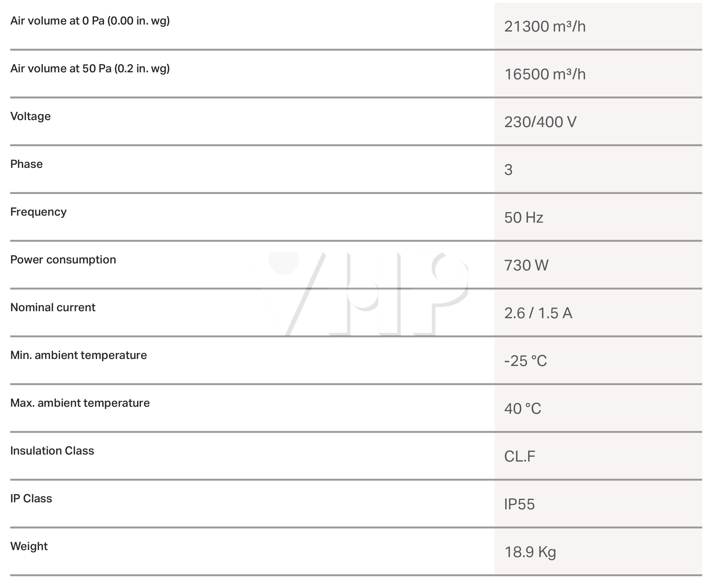Click the Min. ambient temperature label
Viewport: 713px width, 588px height.
click(x=79, y=355)
